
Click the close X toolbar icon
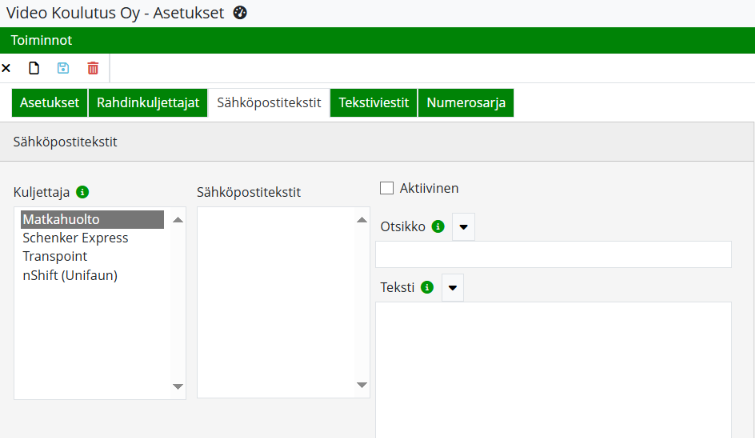point(6,68)
